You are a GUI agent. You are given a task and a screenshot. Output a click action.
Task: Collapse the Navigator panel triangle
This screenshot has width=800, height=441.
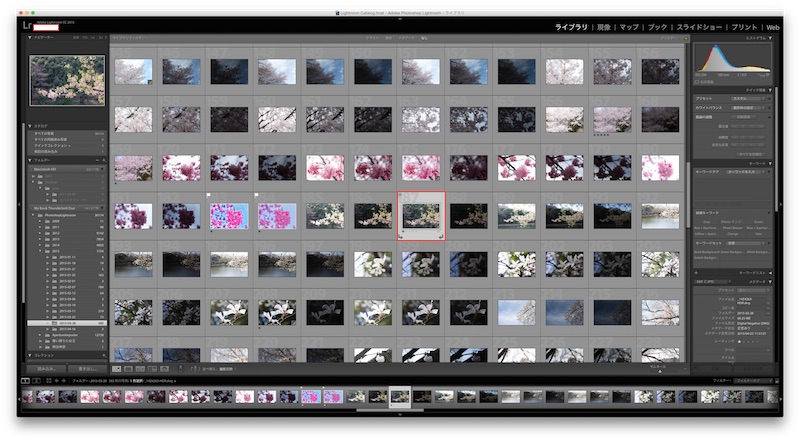pos(30,37)
